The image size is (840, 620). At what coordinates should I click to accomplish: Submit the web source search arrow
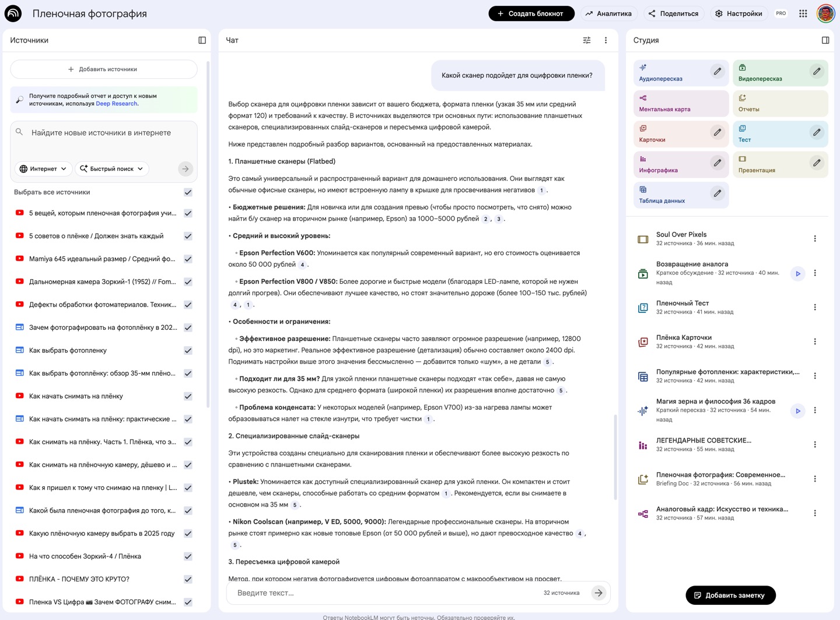point(185,169)
